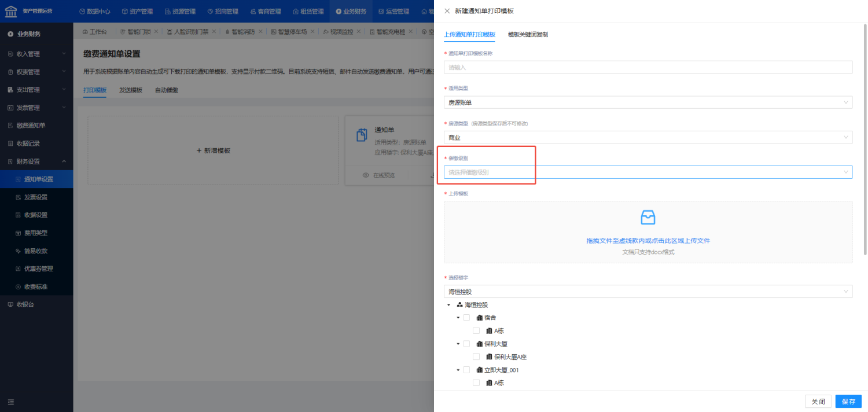The height and width of the screenshot is (412, 868).
Task: Click the 保存 button
Action: (848, 402)
